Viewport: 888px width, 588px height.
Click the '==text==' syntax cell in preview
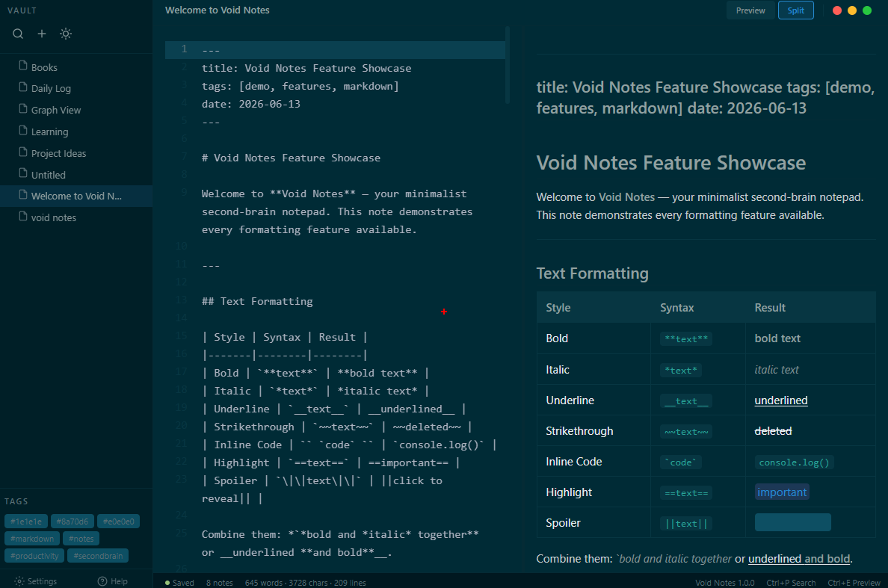tap(686, 493)
